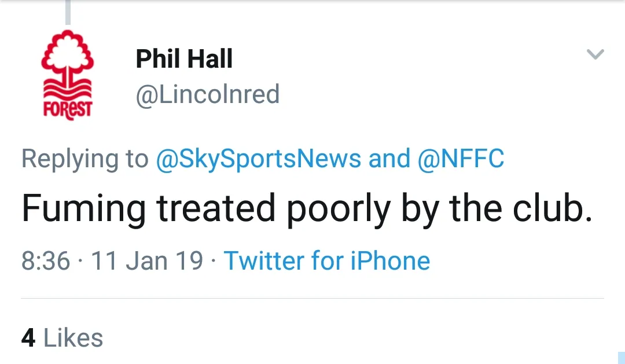Click the bold number 4 likes count
This screenshot has height=364, width=625.
[28, 339]
